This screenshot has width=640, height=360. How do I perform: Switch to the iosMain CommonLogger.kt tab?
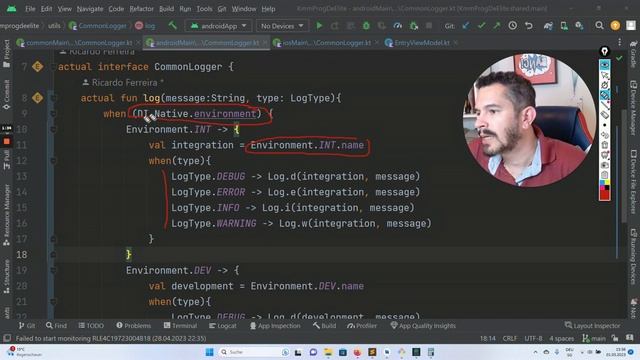tap(326, 42)
